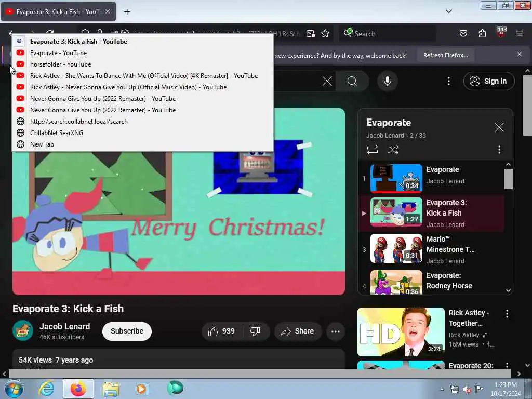Open 'CollabNet SearXNG' history entry
The width and height of the screenshot is (532, 399).
click(x=142, y=132)
